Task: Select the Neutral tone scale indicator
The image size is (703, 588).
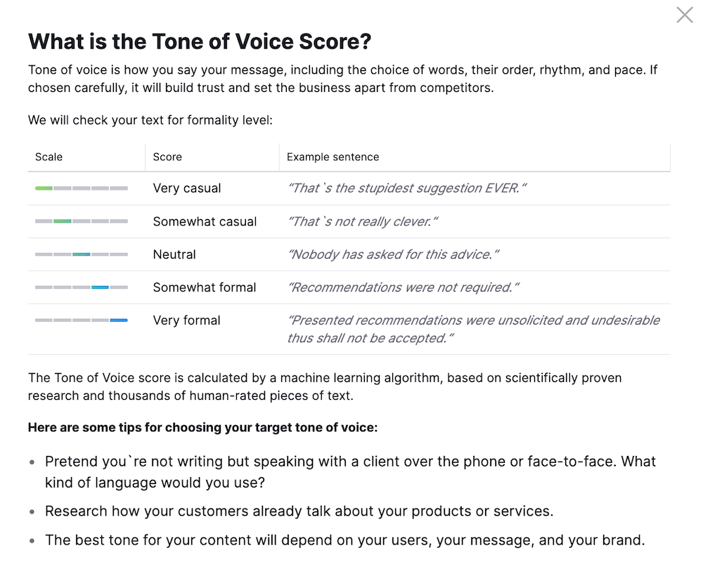Action: [x=81, y=254]
